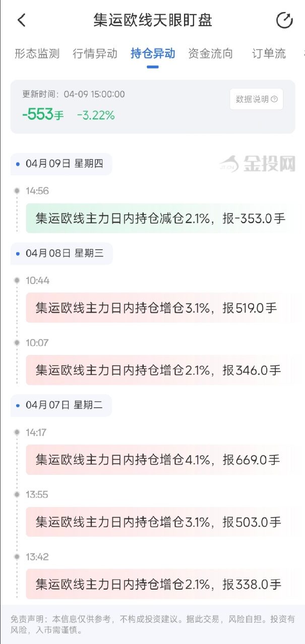Tap the 数据说明 button
Image resolution: width=305 pixels, height=644 pixels.
(256, 99)
